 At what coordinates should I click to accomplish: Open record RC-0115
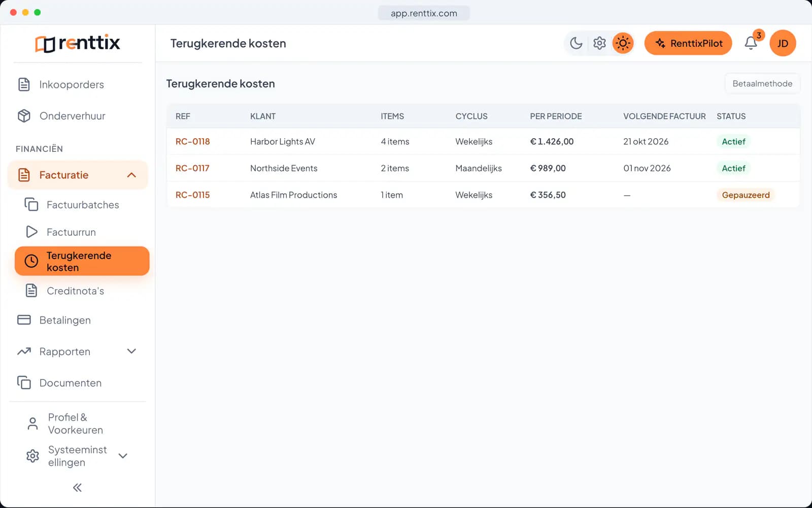[x=193, y=195]
